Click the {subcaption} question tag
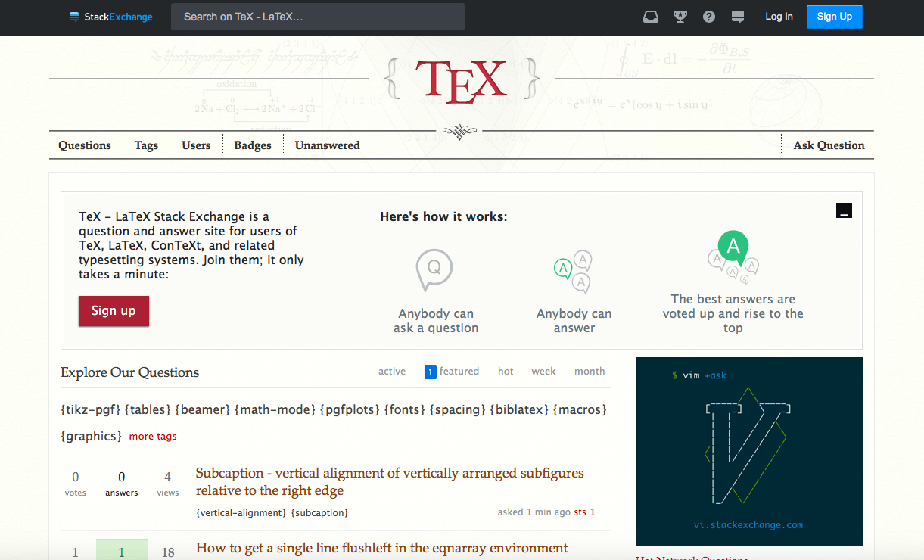This screenshot has width=924, height=560. tap(319, 513)
